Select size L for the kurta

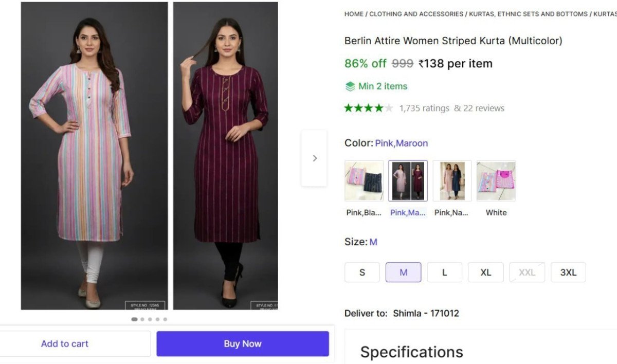(x=444, y=272)
